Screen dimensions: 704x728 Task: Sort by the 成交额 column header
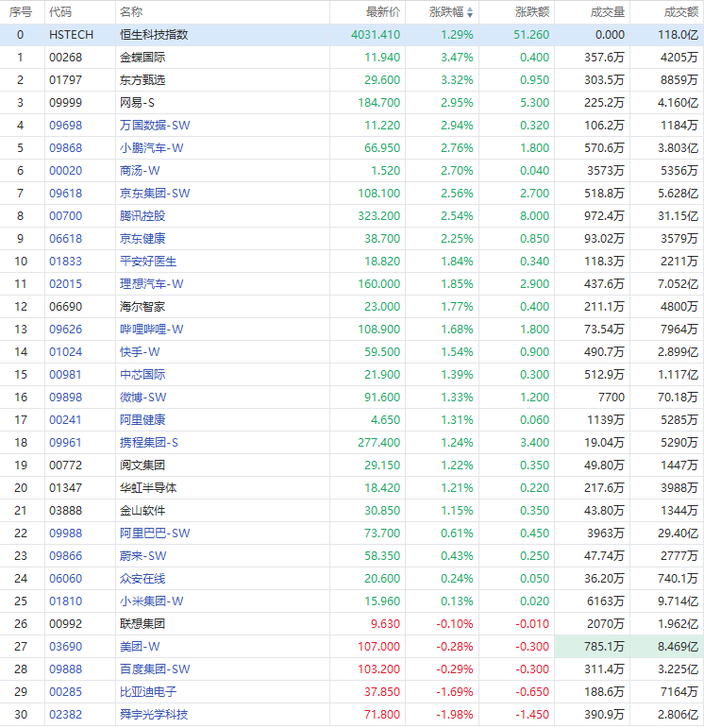(681, 12)
